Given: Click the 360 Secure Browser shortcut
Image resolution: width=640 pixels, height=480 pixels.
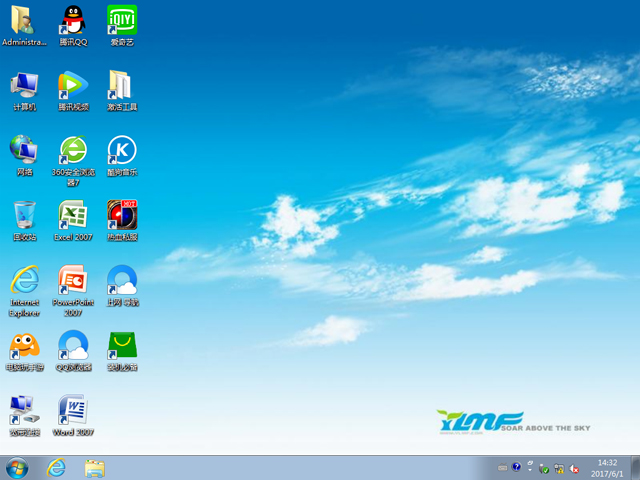Looking at the screenshot, I should point(73,150).
